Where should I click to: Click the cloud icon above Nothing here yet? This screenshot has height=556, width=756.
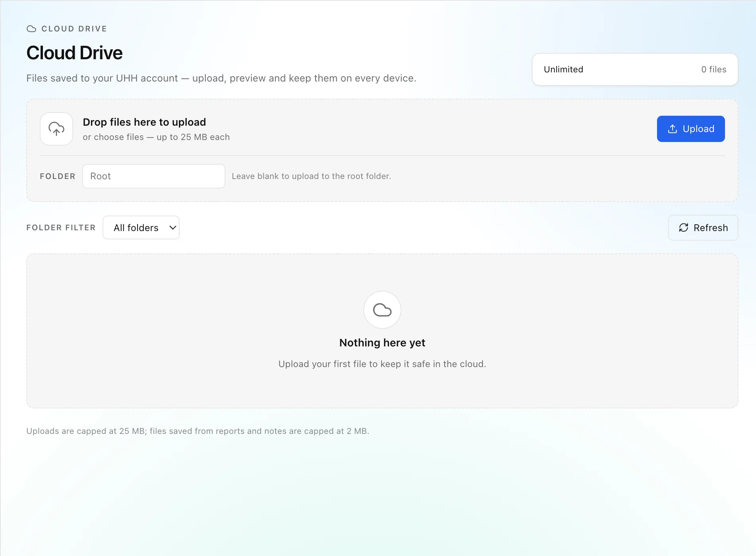(382, 310)
